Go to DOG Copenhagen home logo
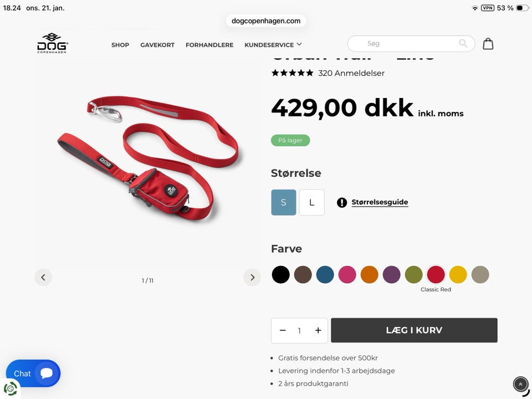The height and width of the screenshot is (399, 532). click(x=53, y=43)
